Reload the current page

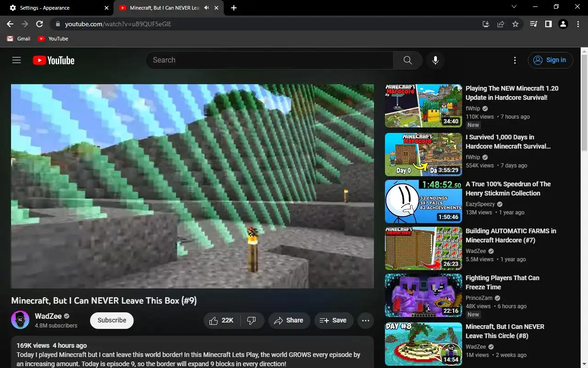tap(40, 24)
